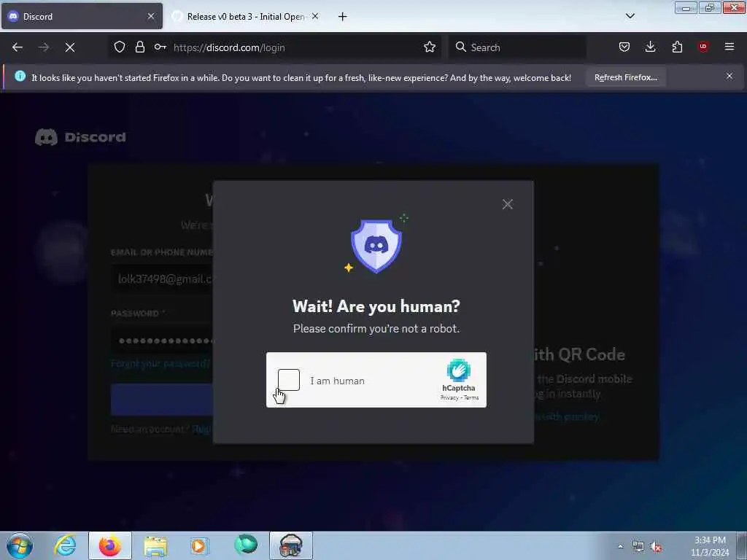View site security lock information
This screenshot has width=747, height=560.
click(139, 47)
